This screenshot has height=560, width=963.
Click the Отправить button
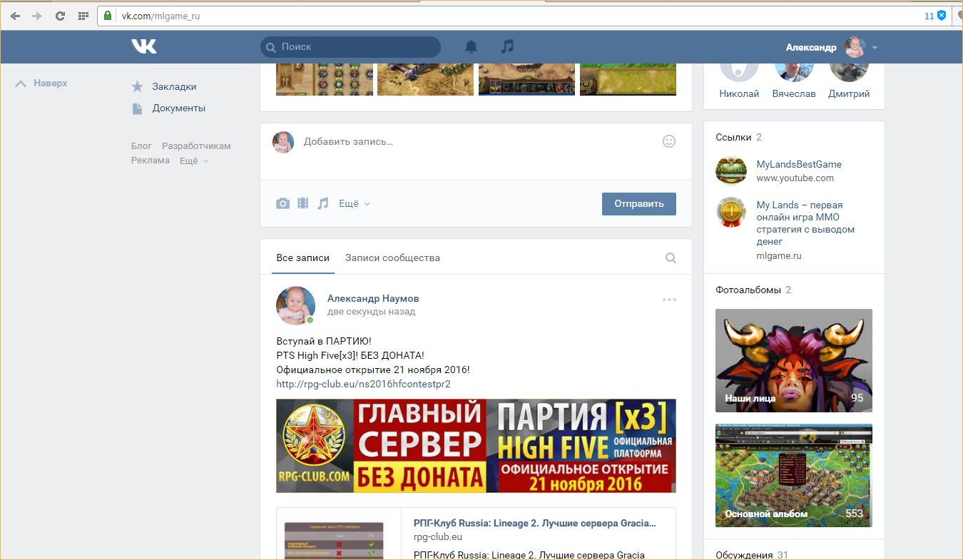pos(639,203)
